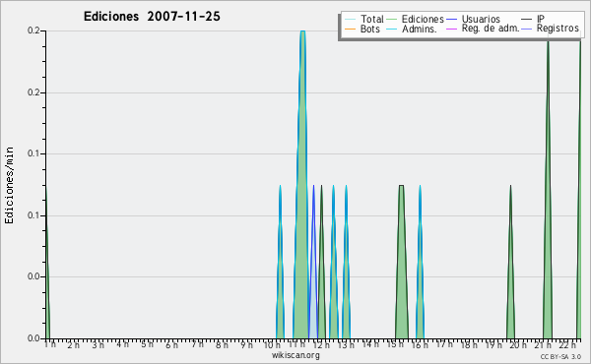Click the green Ediciones legend line swatch
591x364 pixels.
392,20
